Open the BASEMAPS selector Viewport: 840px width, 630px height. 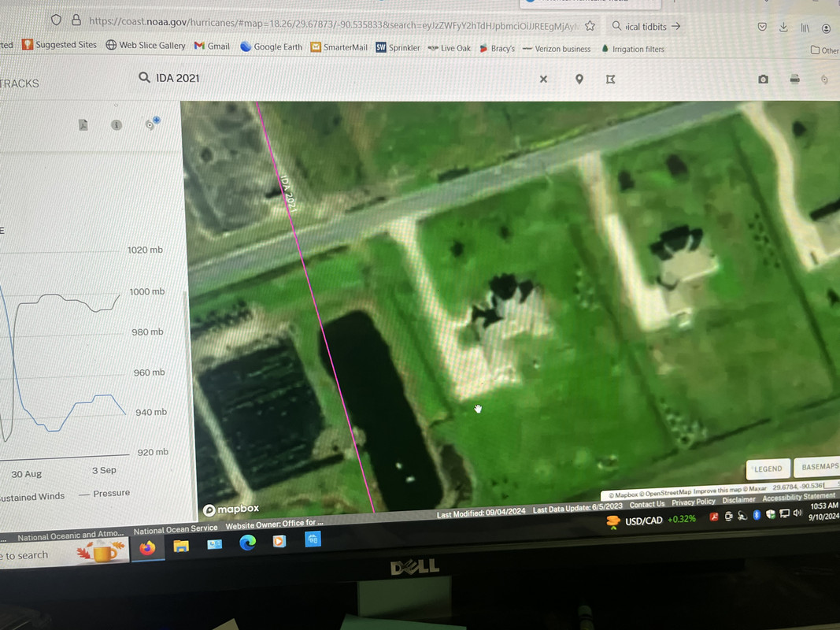[819, 467]
